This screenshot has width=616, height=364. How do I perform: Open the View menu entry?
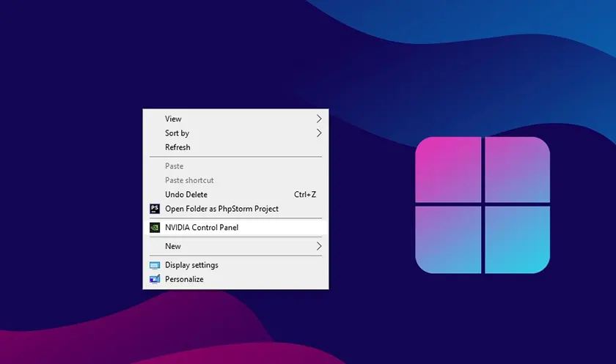[173, 119]
